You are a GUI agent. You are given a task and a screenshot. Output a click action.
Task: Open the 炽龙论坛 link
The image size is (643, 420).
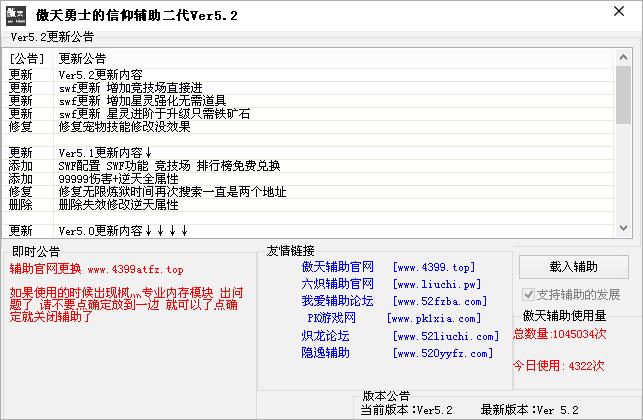tap(325, 336)
